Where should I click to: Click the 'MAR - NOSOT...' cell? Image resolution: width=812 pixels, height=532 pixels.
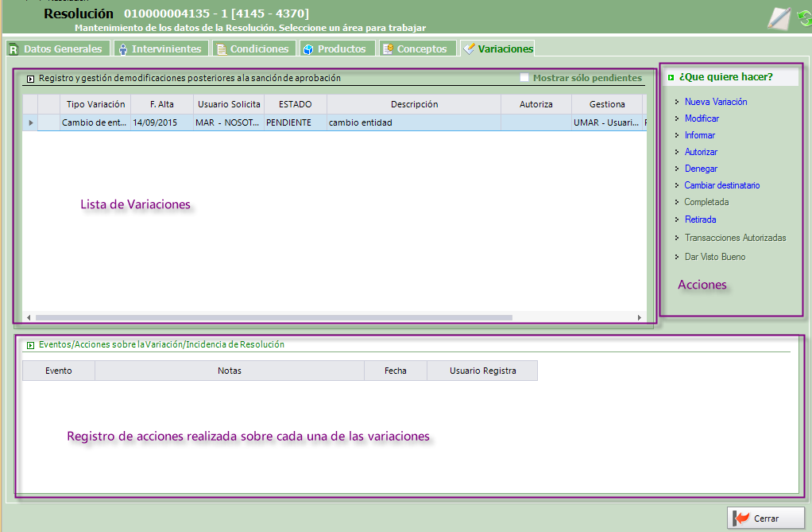point(229,123)
